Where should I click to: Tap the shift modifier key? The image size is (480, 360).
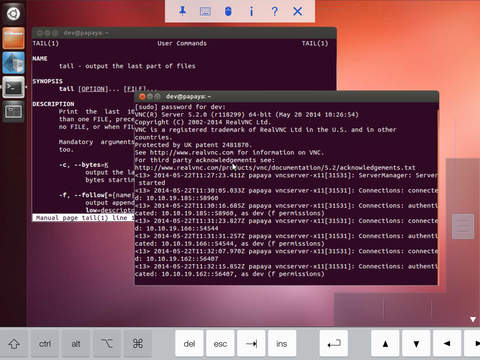click(x=14, y=344)
